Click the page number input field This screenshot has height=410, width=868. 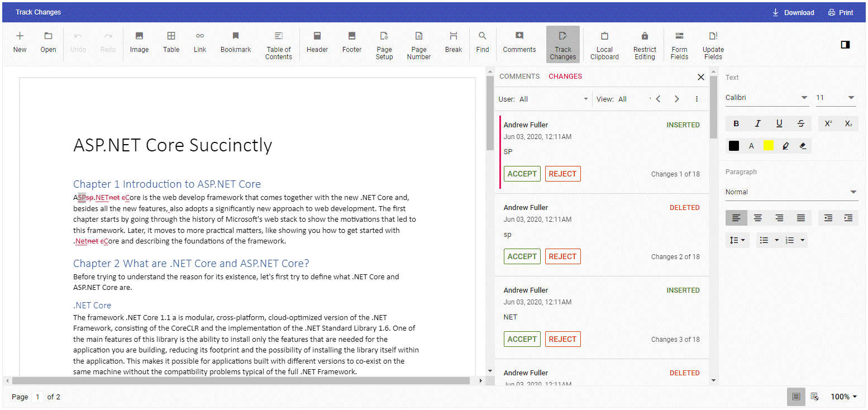coord(37,397)
